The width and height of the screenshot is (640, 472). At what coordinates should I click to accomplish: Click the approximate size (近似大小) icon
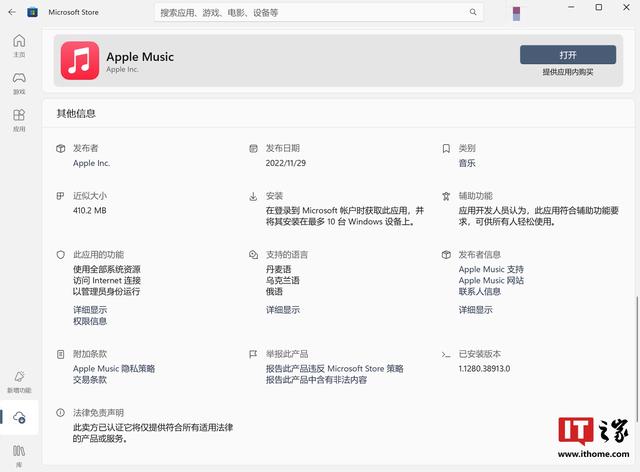[x=60, y=196]
